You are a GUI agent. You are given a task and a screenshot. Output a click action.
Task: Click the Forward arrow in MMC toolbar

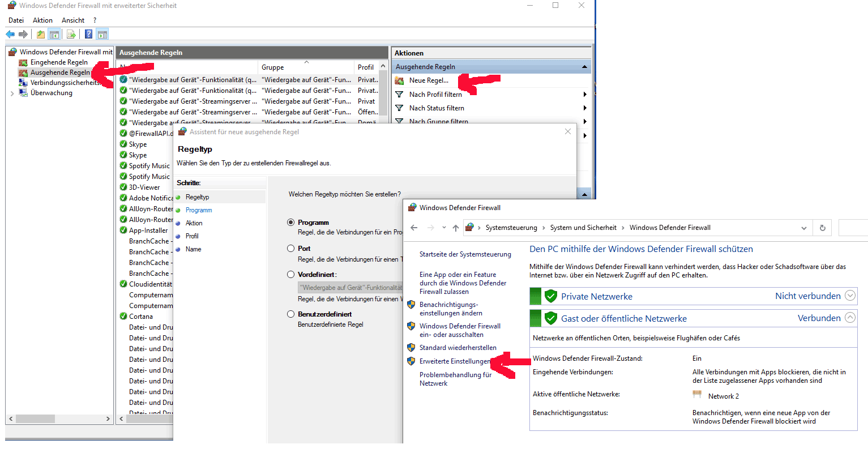(23, 35)
